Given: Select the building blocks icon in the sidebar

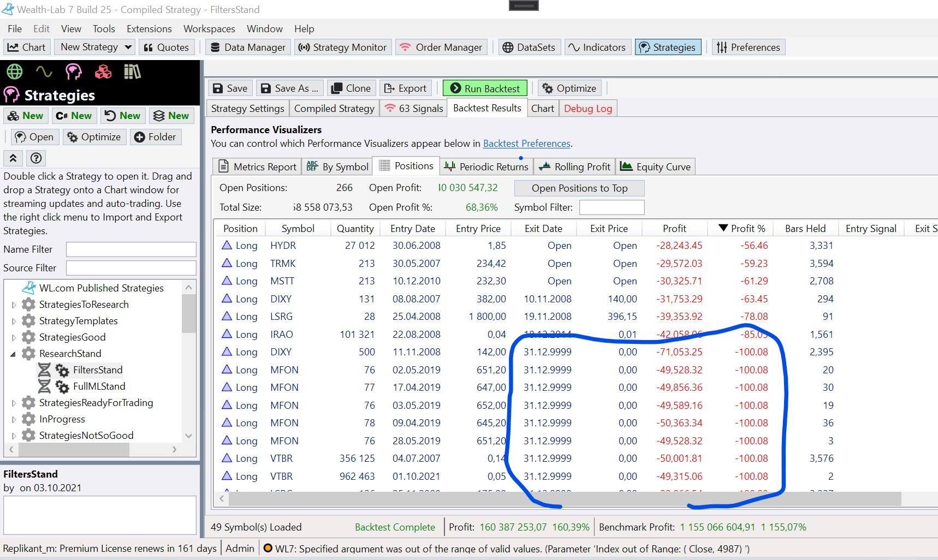Looking at the screenshot, I should (103, 72).
